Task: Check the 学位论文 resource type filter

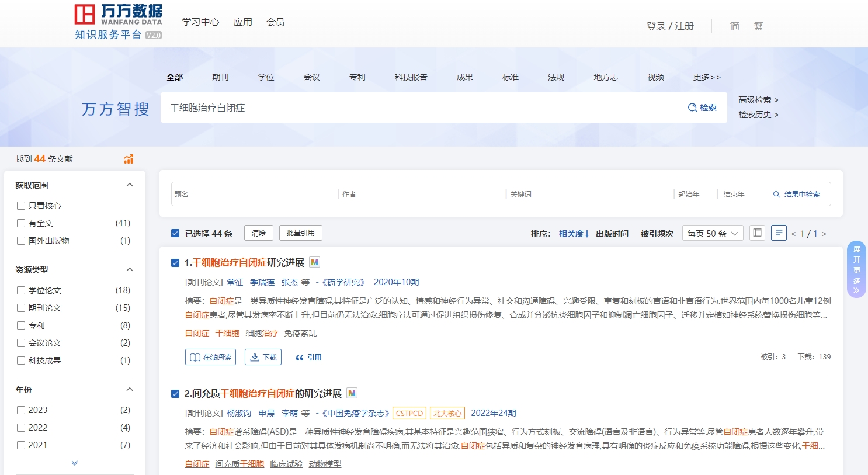Action: pyautogui.click(x=20, y=290)
